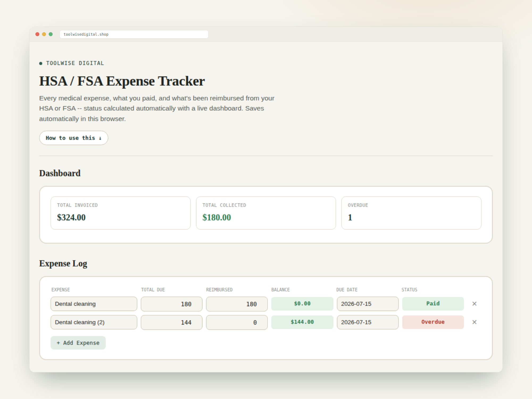Click the STATUS column header
The width and height of the screenshot is (532, 399).
(409, 290)
